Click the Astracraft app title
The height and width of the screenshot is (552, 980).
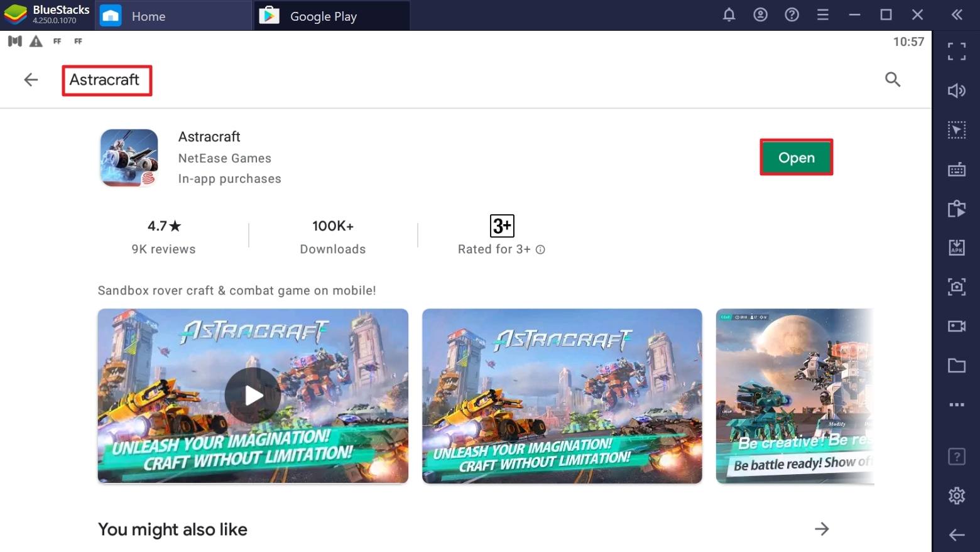209,136
